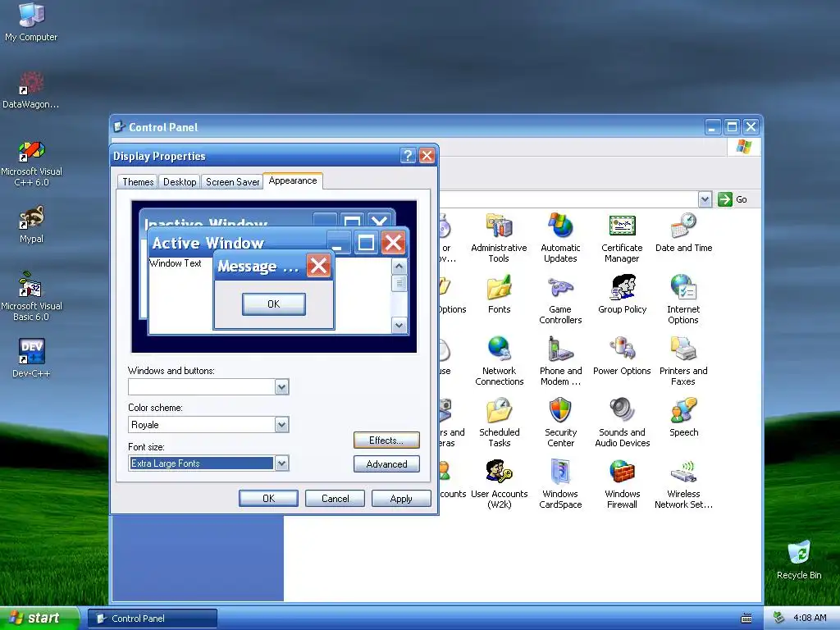
Task: Click Control Panel taskbar button
Action: tap(152, 619)
